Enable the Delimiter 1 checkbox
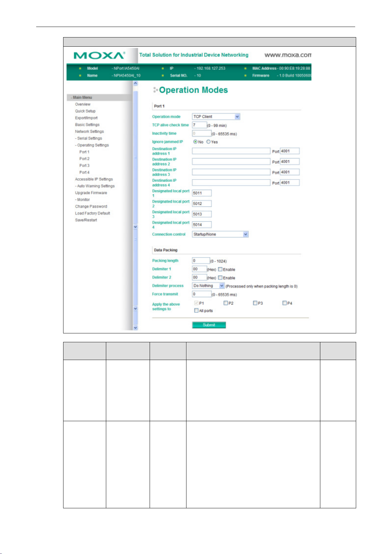Screen dimensions: 392x554 point(220,269)
